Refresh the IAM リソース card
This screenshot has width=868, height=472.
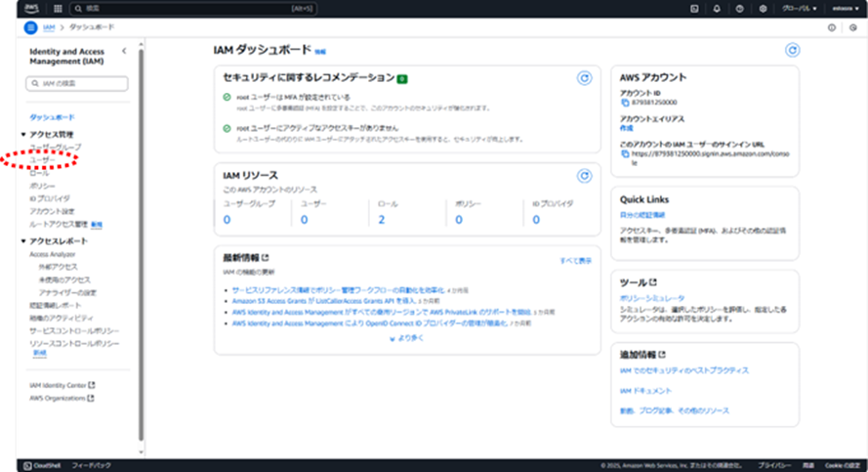pos(584,176)
